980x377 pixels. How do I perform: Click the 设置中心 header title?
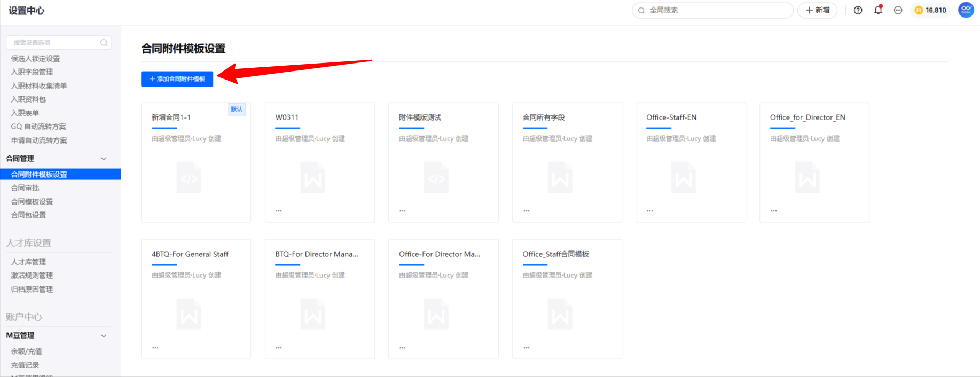26,10
